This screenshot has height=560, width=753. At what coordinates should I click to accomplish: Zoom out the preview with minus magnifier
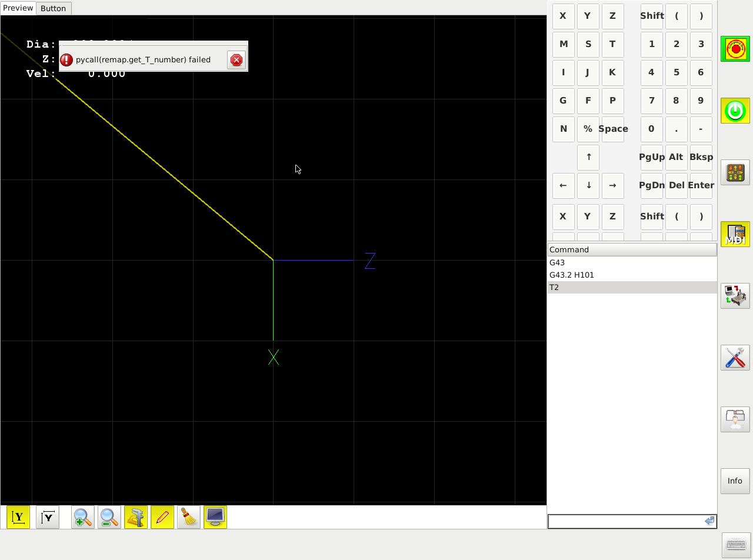pos(109,517)
